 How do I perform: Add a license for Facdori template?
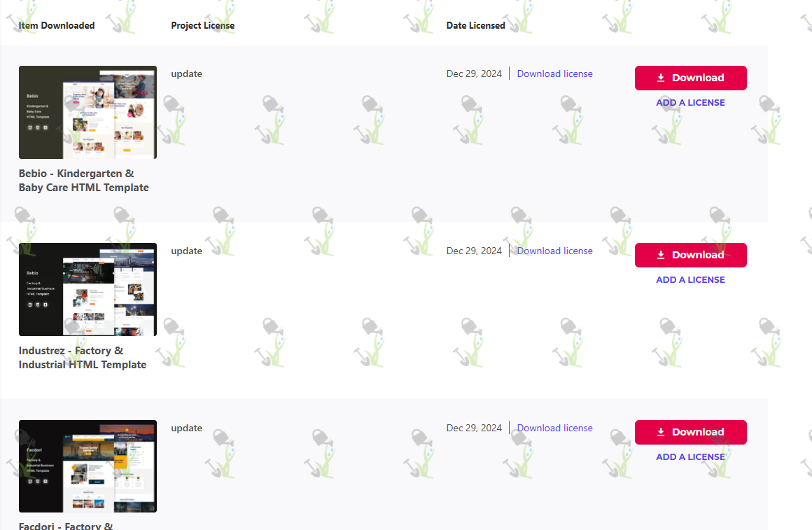point(690,457)
